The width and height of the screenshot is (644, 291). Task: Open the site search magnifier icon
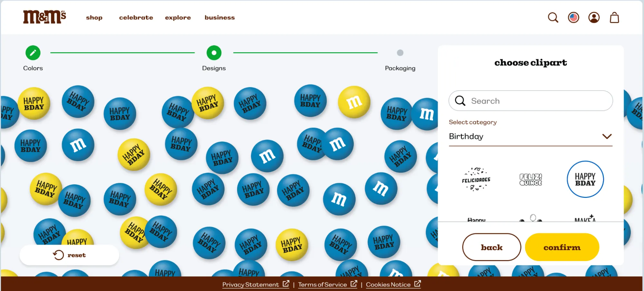coord(553,17)
